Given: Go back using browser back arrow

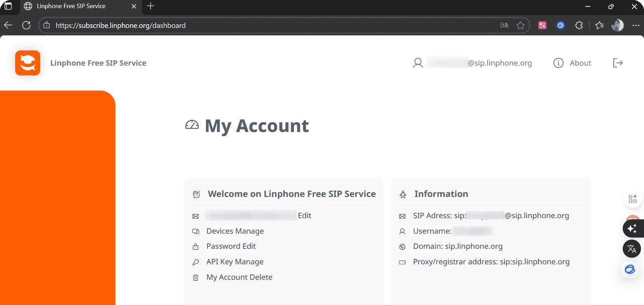Looking at the screenshot, I should point(8,25).
